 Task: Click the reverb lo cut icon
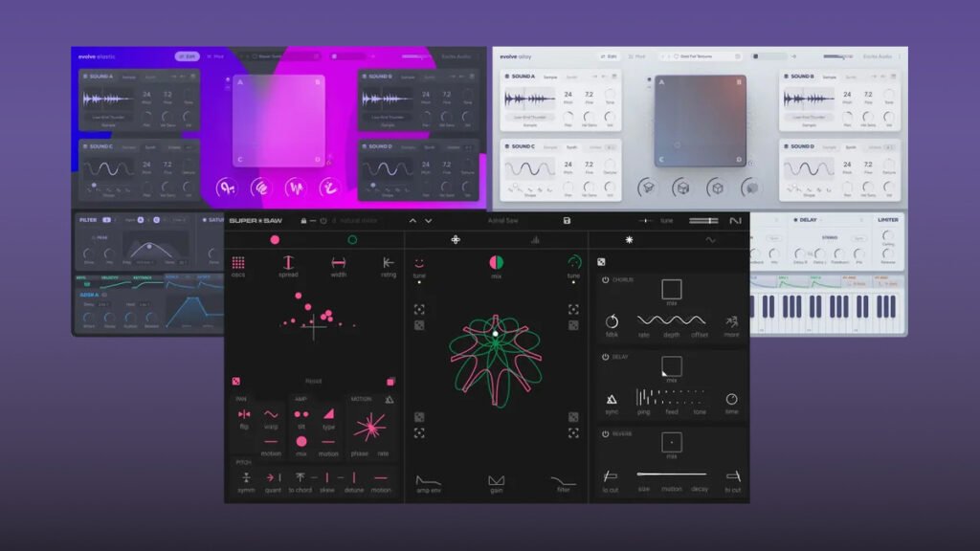pos(610,476)
